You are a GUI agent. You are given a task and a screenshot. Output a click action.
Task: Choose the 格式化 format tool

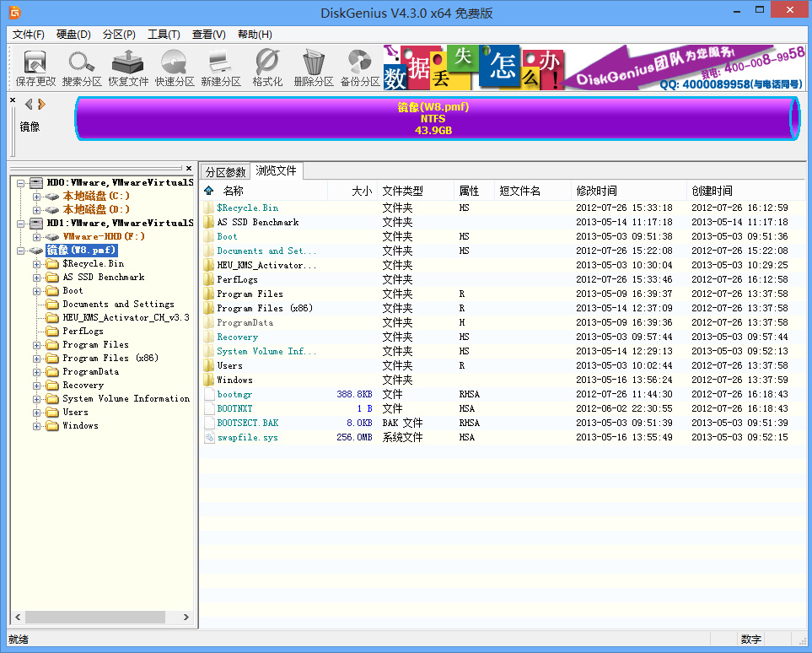pos(267,67)
